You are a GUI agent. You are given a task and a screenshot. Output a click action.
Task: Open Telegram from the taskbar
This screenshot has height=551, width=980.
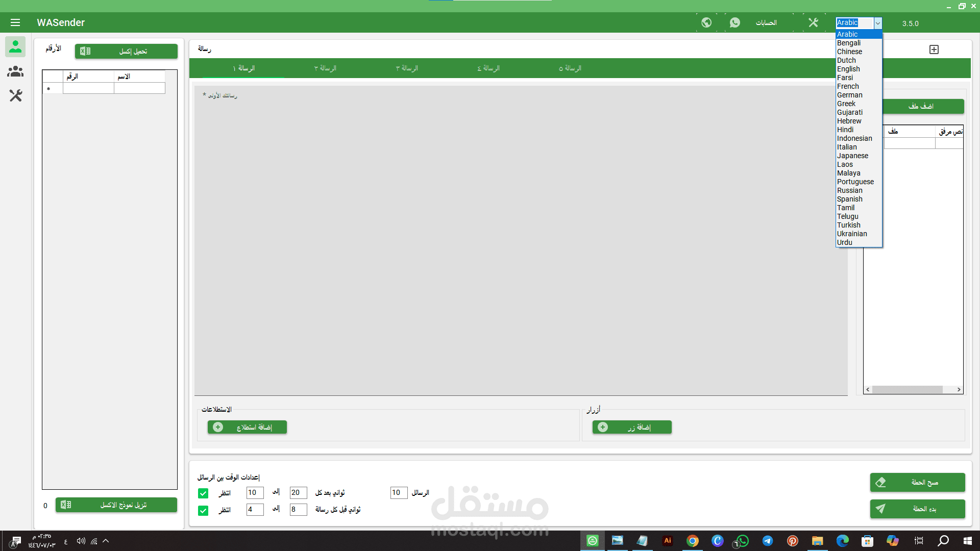767,541
